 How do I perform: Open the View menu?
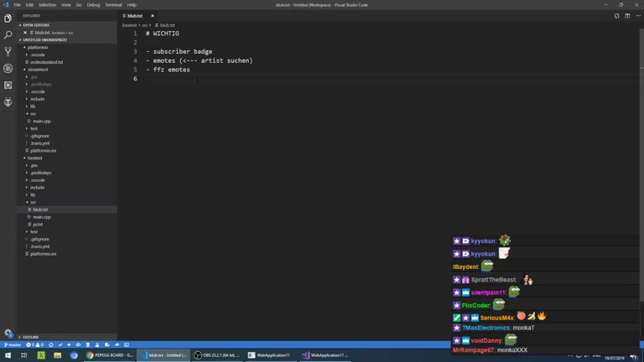click(65, 5)
